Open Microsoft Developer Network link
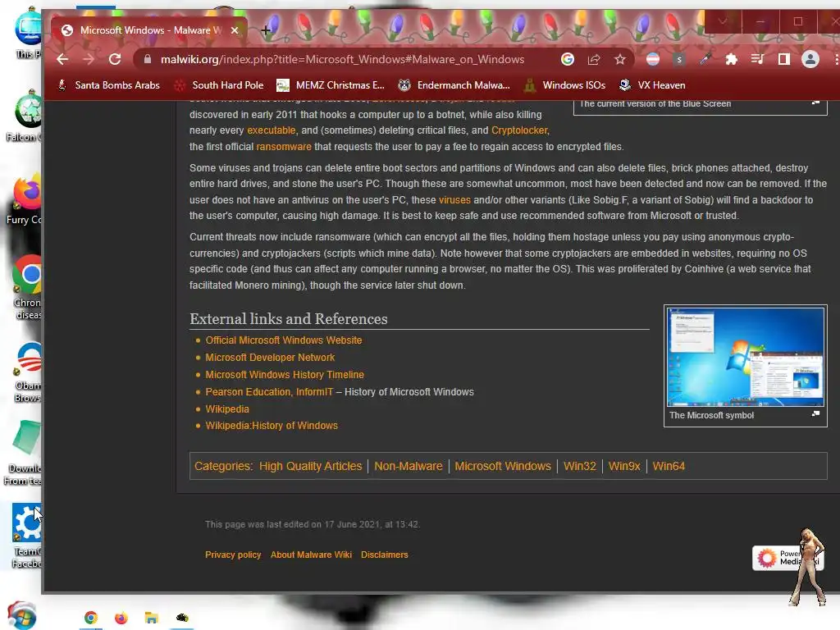840x630 pixels. tap(270, 358)
